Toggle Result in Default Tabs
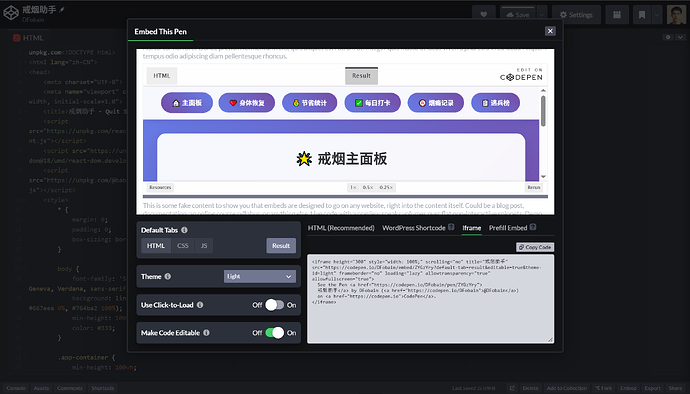The image size is (690, 394). [x=281, y=246]
